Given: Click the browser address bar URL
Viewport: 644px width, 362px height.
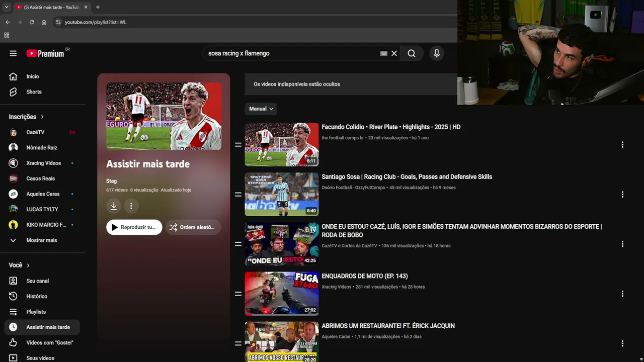Looking at the screenshot, I should click(x=96, y=22).
